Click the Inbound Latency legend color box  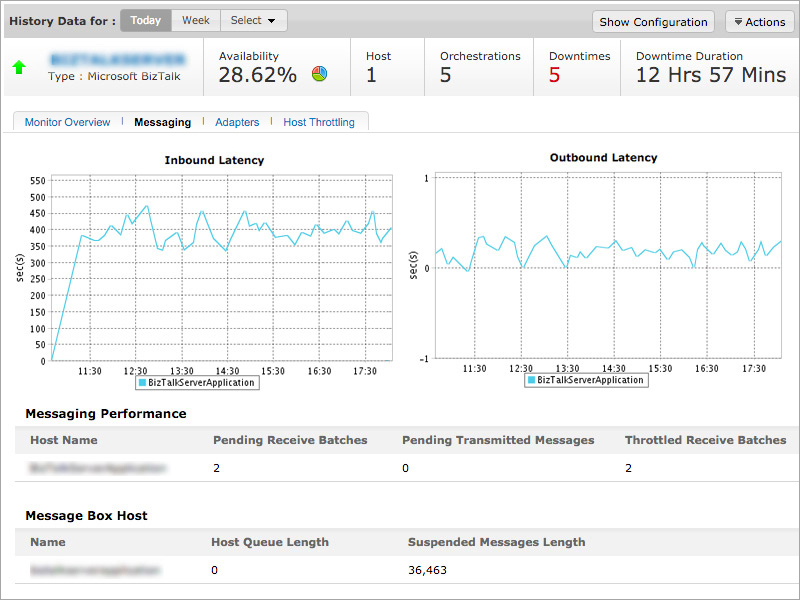[x=142, y=383]
